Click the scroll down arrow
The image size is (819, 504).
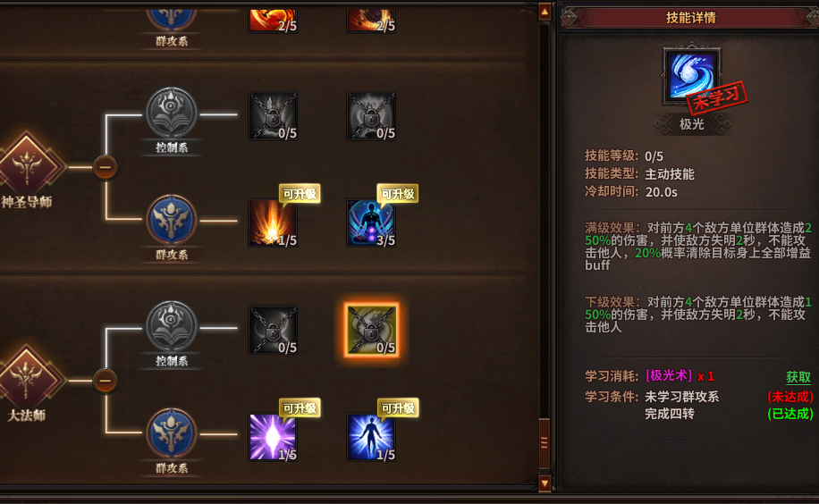click(545, 483)
